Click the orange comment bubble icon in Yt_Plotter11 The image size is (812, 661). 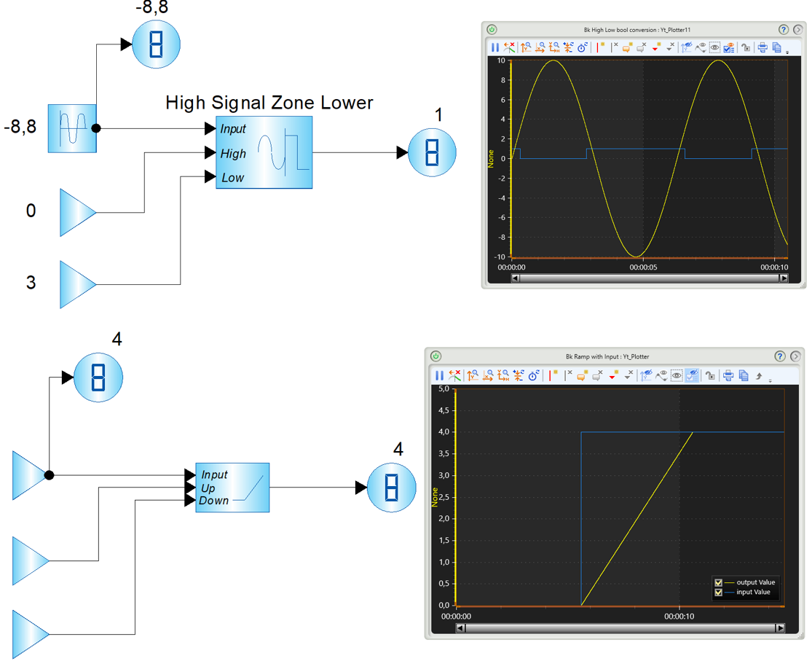[x=627, y=47]
